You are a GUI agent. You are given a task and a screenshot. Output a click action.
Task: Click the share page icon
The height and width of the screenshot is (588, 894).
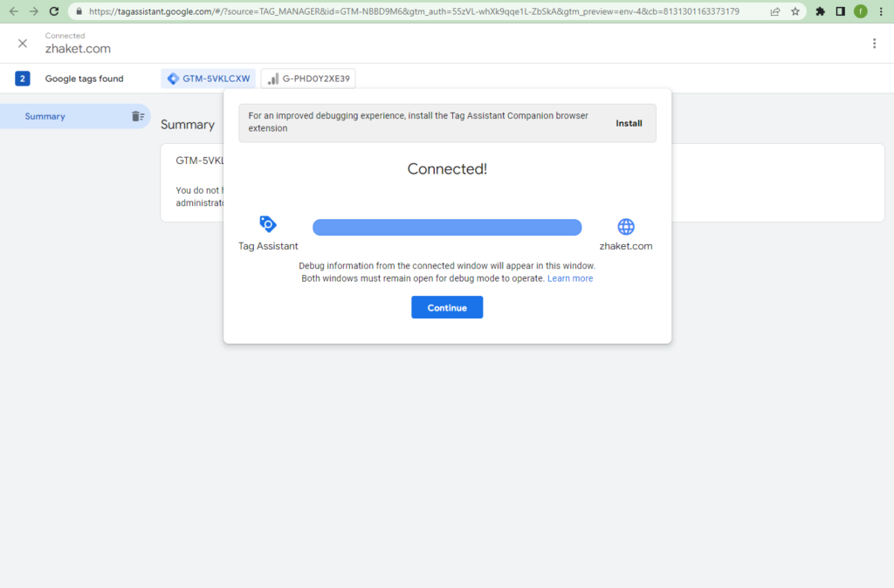(x=775, y=11)
